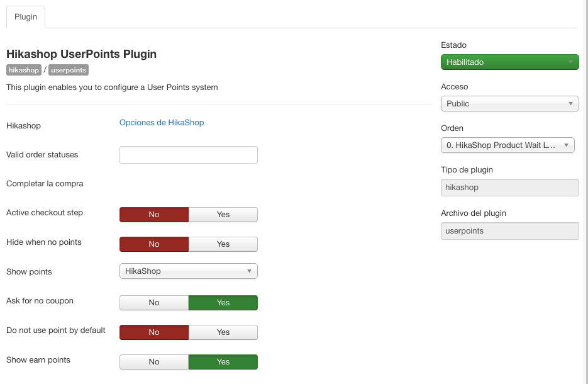Set Active checkout step to Yes
Screen dimensions: 588x384
(x=223, y=215)
